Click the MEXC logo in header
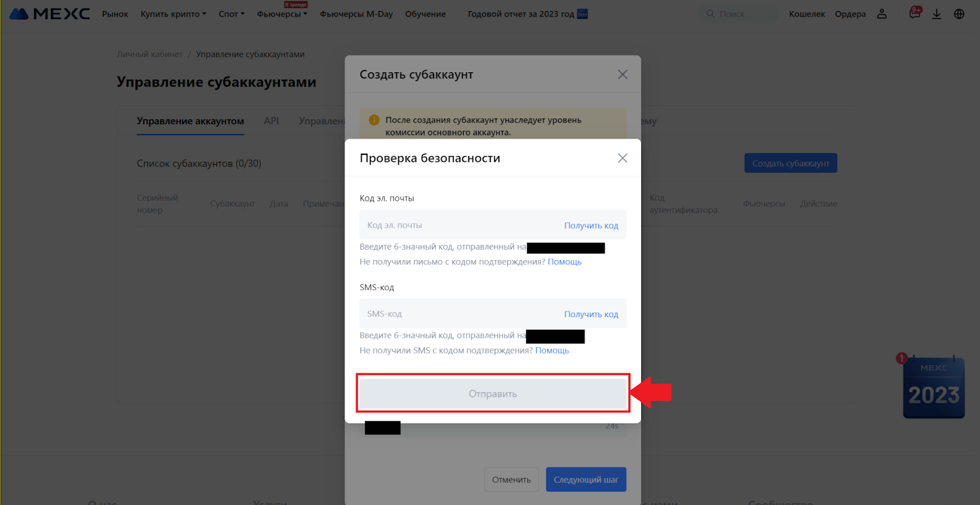 click(x=50, y=13)
